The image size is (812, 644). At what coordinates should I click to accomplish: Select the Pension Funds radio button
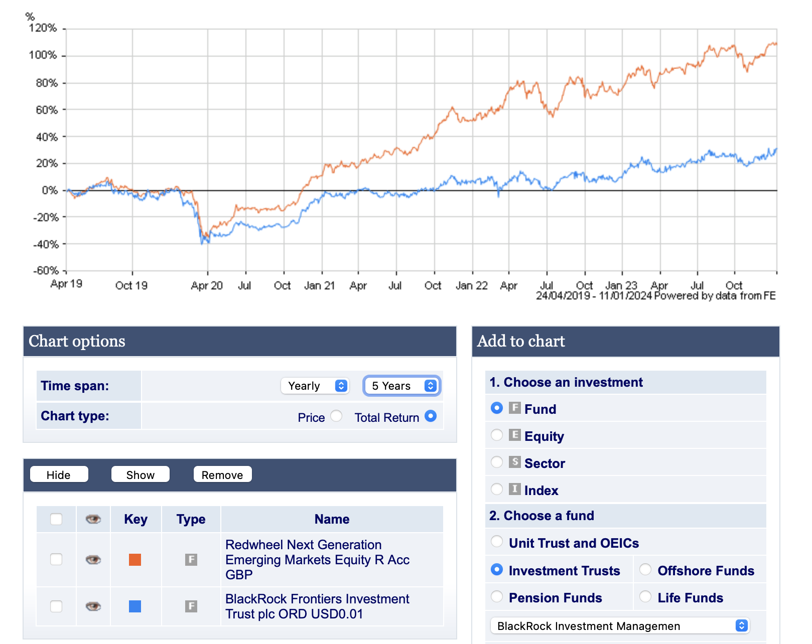click(497, 596)
